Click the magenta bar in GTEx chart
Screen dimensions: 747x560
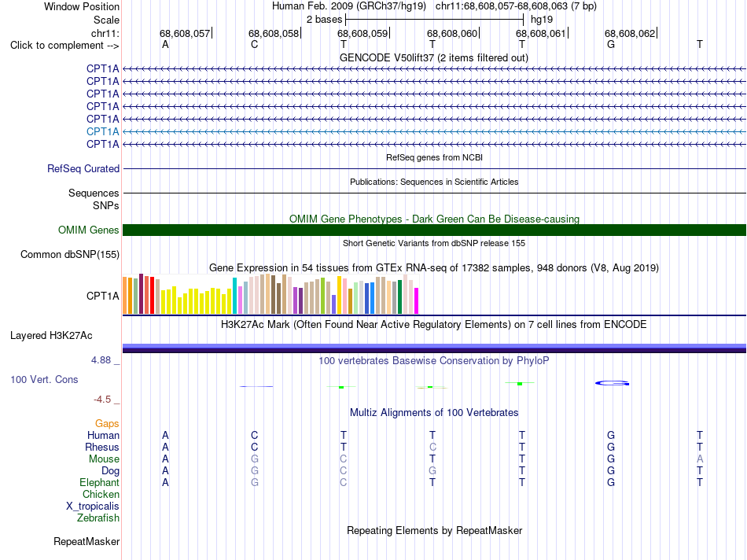(x=417, y=300)
